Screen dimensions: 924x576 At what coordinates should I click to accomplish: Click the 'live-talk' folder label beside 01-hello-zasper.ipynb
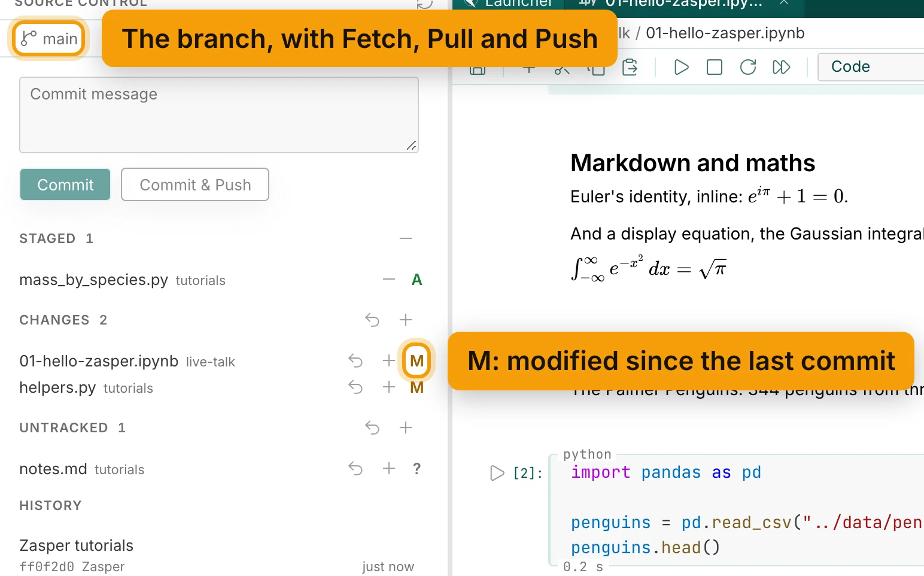[211, 362]
